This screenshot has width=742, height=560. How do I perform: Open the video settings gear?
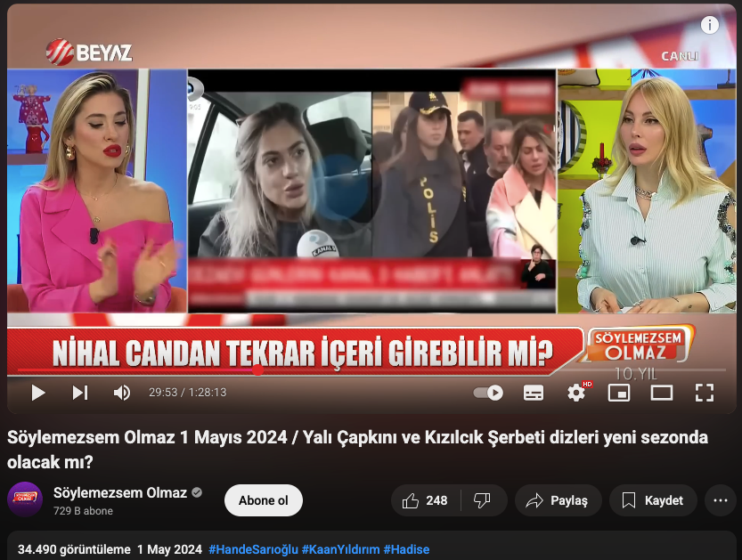[576, 393]
